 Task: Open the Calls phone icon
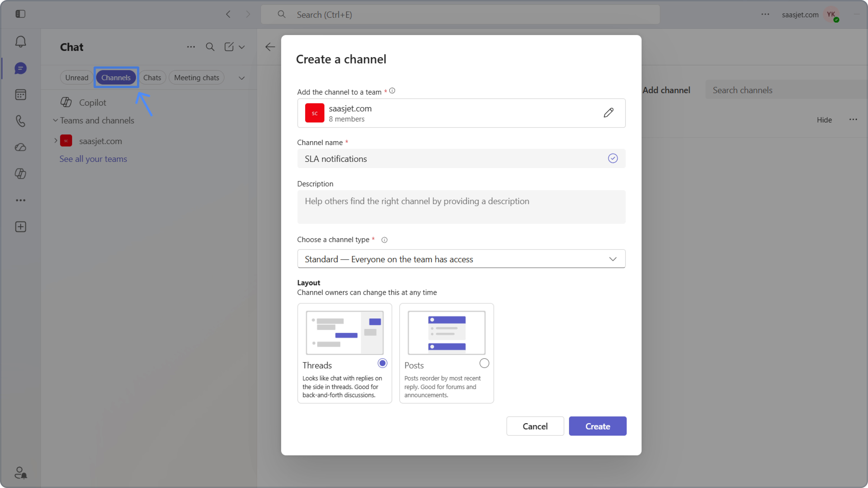click(x=21, y=121)
